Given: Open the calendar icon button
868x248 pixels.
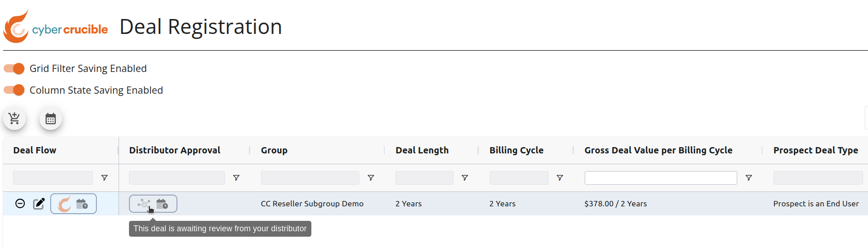Looking at the screenshot, I should point(51,119).
